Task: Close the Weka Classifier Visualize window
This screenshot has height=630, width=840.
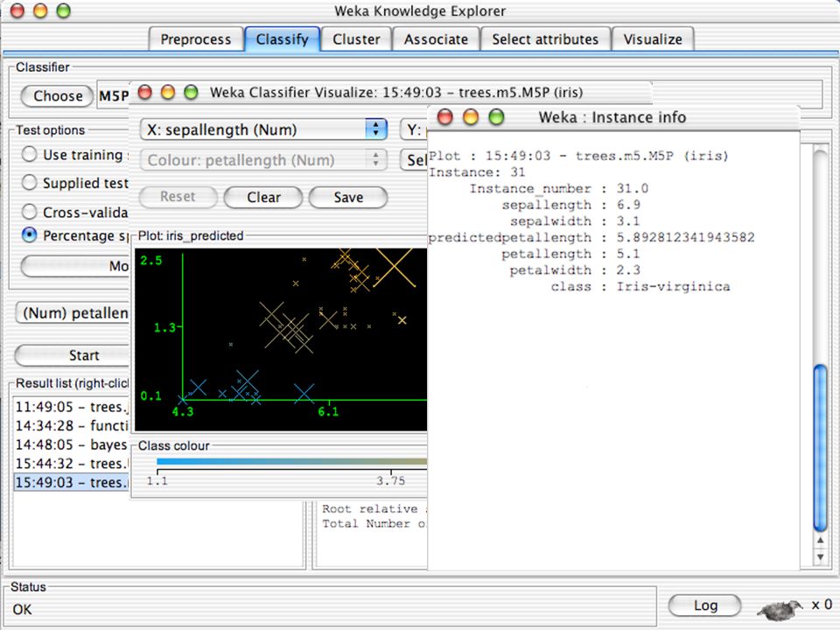Action: pos(144,92)
